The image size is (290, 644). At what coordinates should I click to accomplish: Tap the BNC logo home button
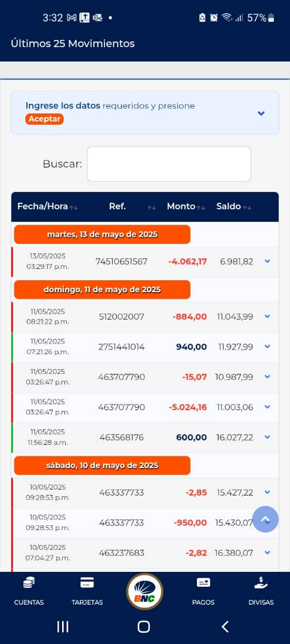pos(144,592)
